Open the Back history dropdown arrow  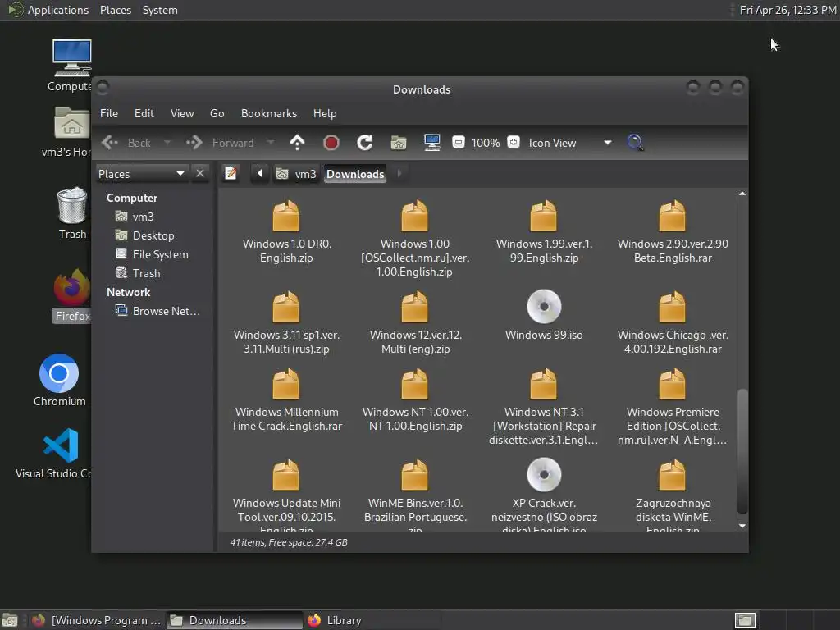point(167,143)
